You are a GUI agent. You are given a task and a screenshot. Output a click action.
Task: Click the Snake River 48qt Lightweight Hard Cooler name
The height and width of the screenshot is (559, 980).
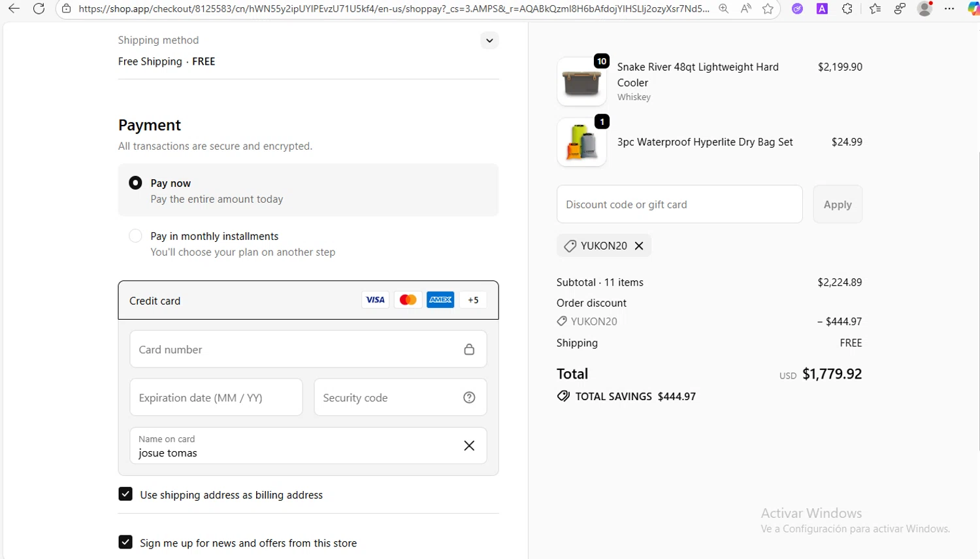(x=698, y=75)
